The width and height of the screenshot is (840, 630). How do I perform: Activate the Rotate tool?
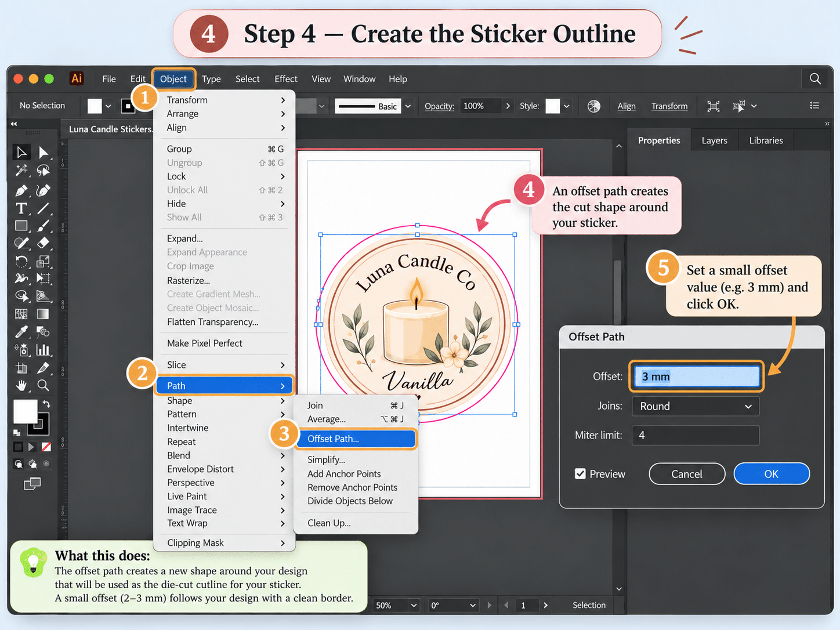point(21,261)
